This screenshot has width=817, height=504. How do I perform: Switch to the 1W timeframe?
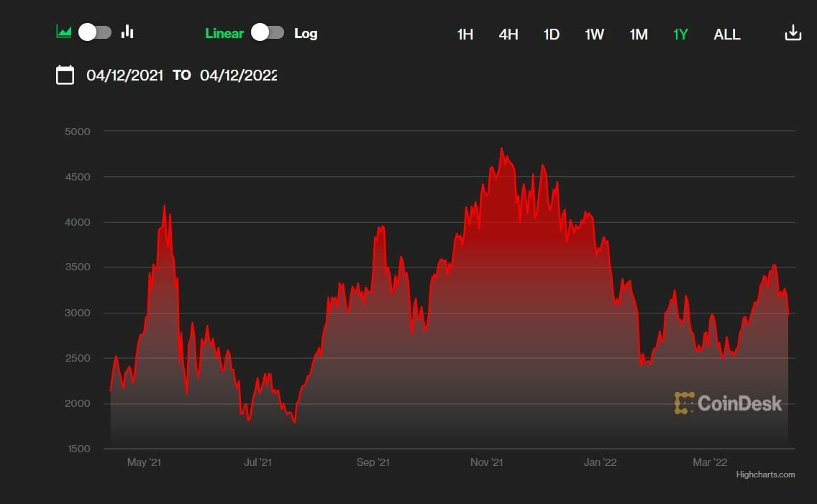(x=594, y=35)
